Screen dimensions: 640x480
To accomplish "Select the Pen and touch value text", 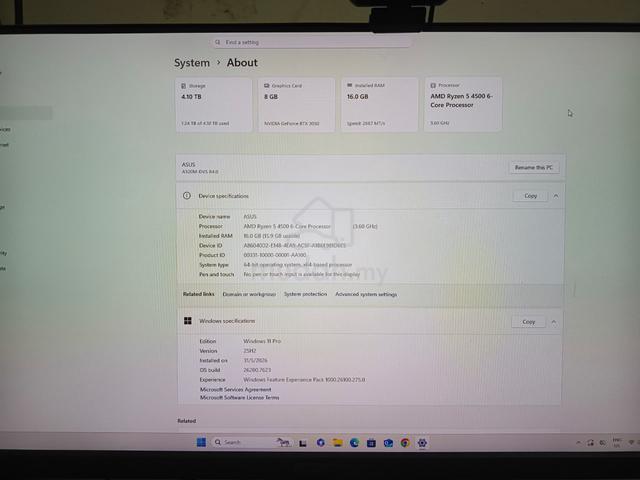I will pyautogui.click(x=302, y=274).
